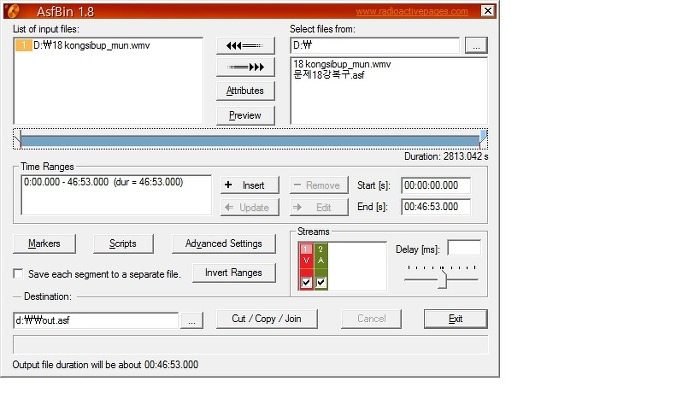Click the Duration: 2813.042 s text
This screenshot has width=700, height=393.
[446, 157]
